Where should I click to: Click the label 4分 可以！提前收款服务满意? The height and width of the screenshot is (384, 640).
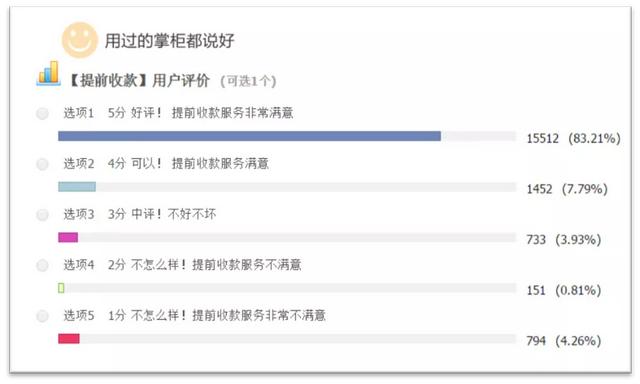tap(188, 164)
